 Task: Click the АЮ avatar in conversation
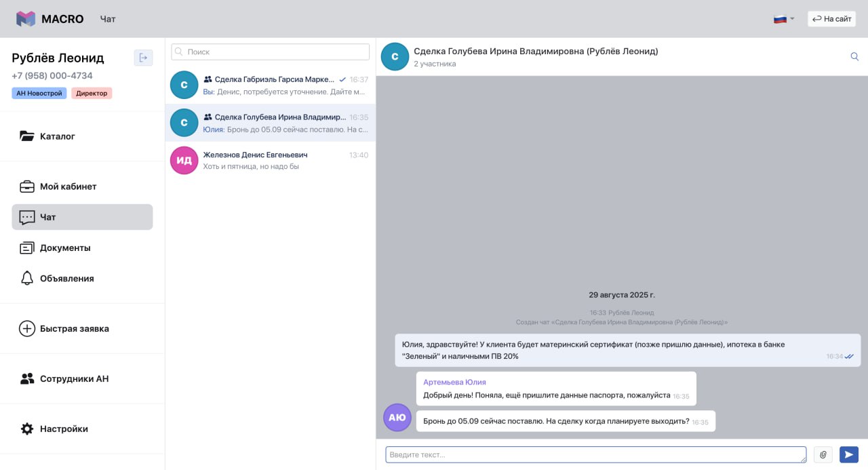[x=397, y=418]
